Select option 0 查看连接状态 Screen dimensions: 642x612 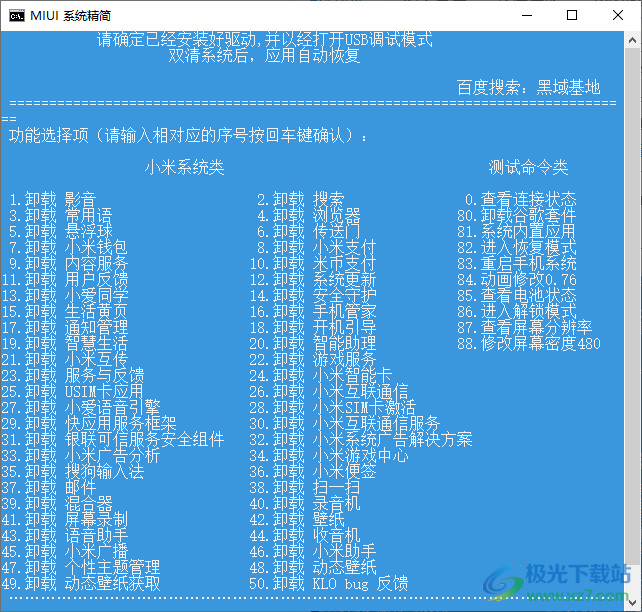[x=521, y=200]
